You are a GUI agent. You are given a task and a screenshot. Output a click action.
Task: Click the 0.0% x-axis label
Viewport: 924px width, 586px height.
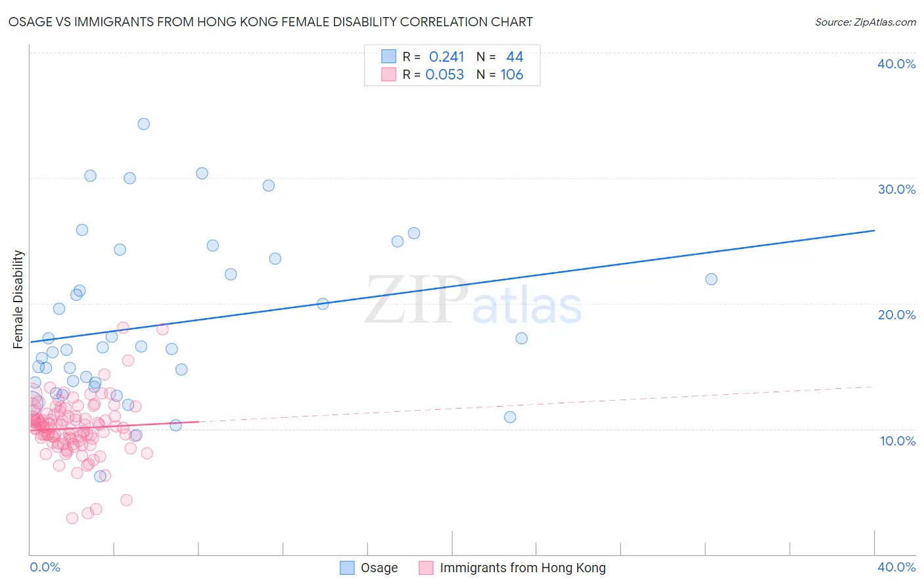[x=45, y=567]
